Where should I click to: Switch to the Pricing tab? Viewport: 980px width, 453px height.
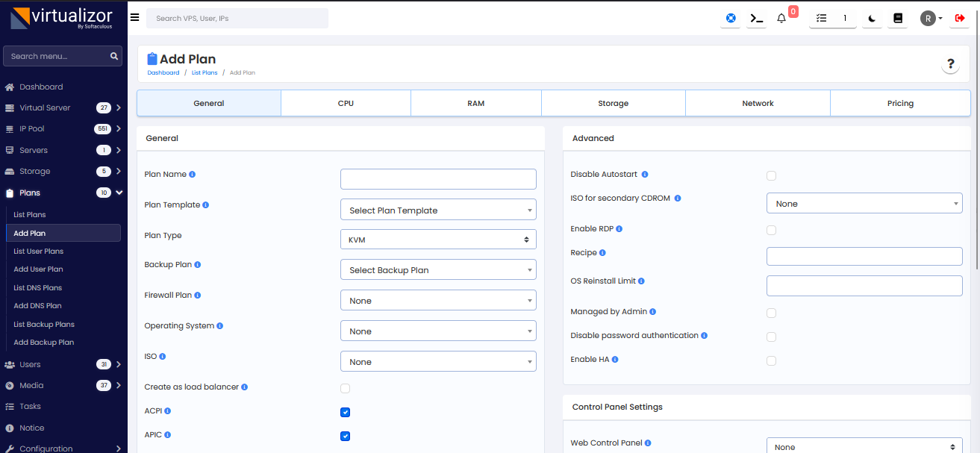coord(900,104)
